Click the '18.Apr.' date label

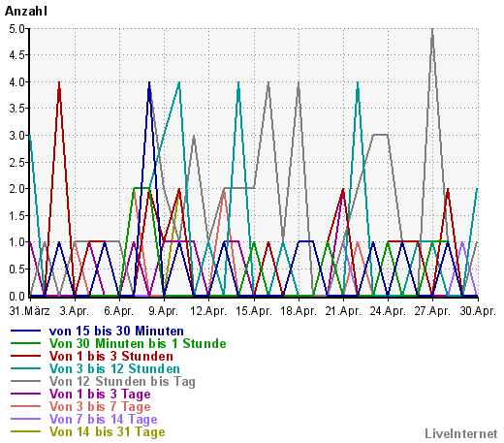click(x=299, y=311)
